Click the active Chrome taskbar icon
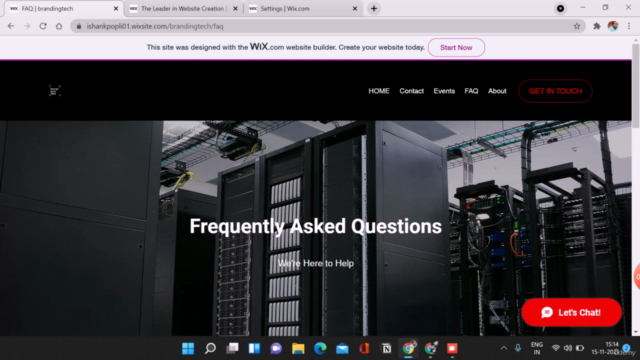Screen dimensions: 640x360 (409, 348)
